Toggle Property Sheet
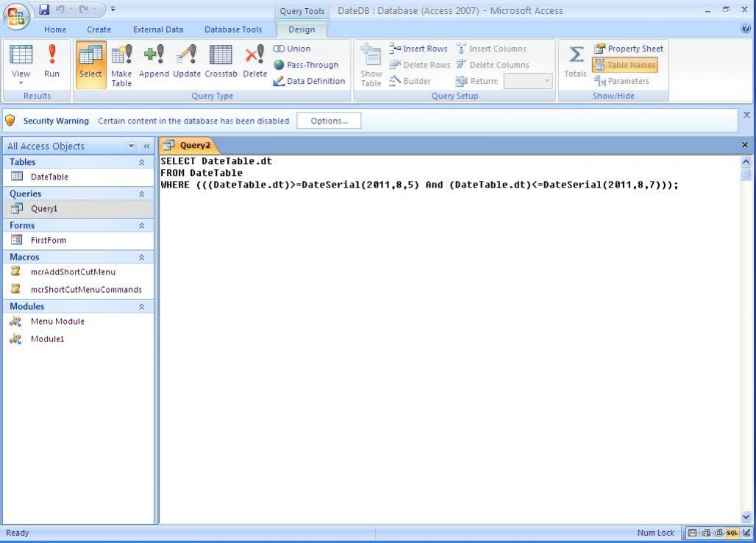The width and height of the screenshot is (756, 543). pos(628,49)
